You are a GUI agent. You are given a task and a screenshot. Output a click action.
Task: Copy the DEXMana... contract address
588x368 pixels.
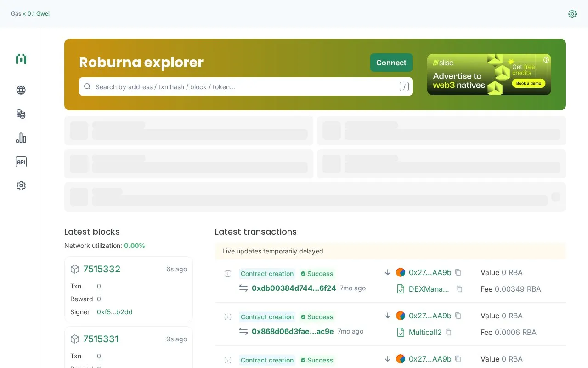(459, 289)
